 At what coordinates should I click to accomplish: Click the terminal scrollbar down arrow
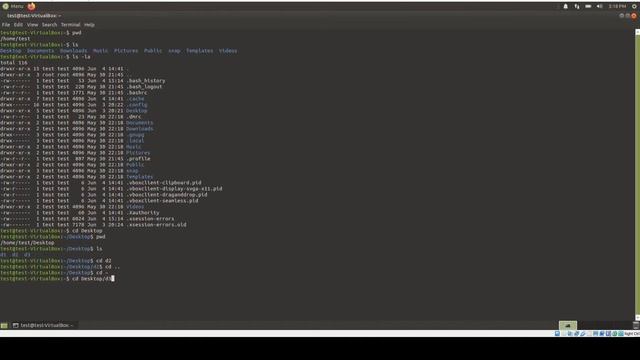click(x=637, y=317)
